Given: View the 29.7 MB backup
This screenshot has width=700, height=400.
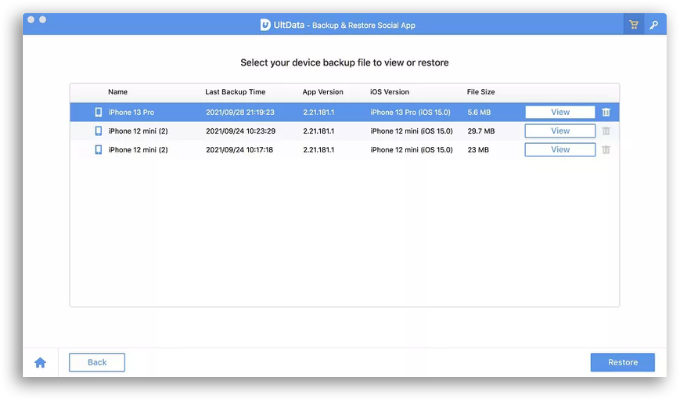Looking at the screenshot, I should (560, 131).
